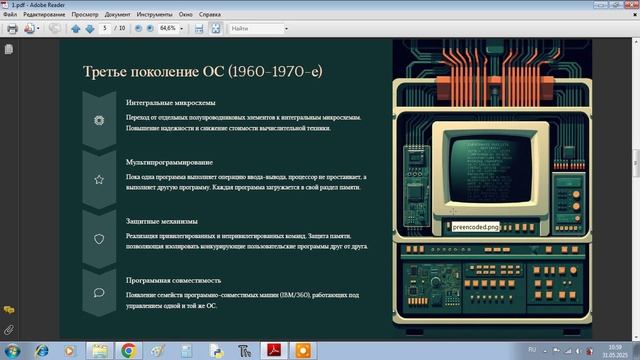Viewport: 640px width, 360px height.
Task: Open the Окно menu
Action: coord(185,14)
